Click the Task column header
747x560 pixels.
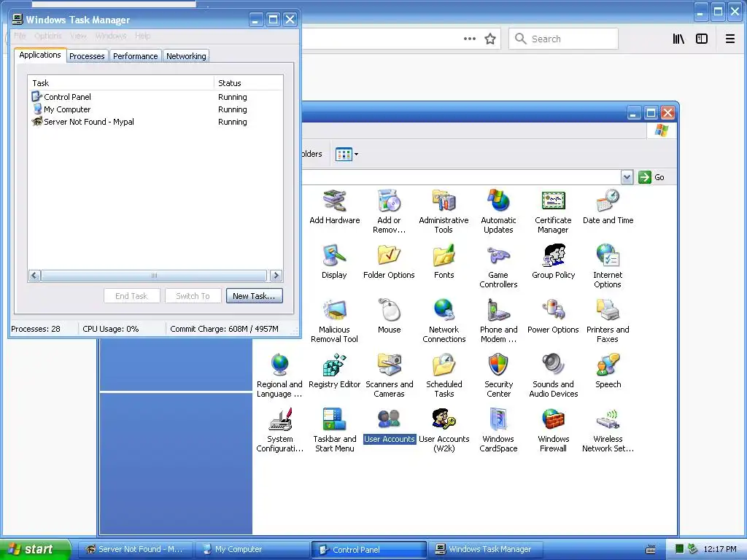120,83
